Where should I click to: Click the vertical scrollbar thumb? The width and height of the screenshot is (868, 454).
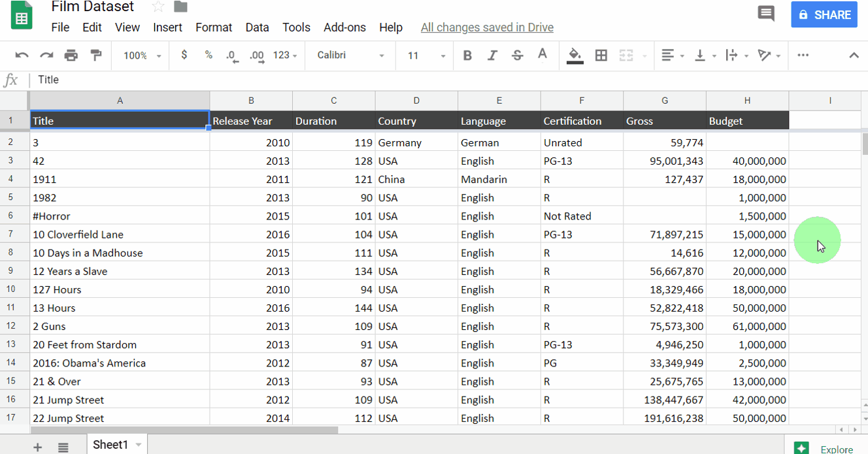[865, 144]
